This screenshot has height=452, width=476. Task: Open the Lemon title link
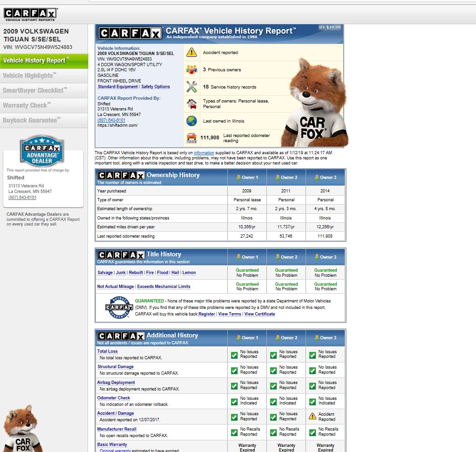pos(189,273)
